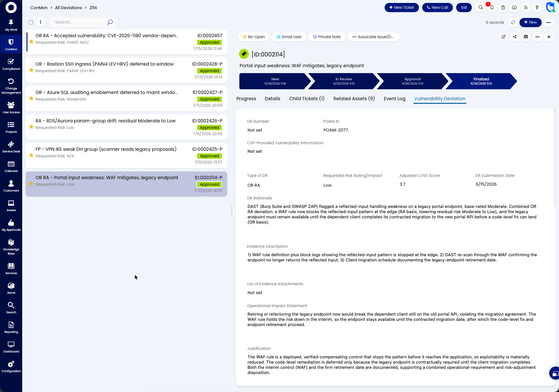Click the Re-Open button
559x392 pixels.
point(254,37)
